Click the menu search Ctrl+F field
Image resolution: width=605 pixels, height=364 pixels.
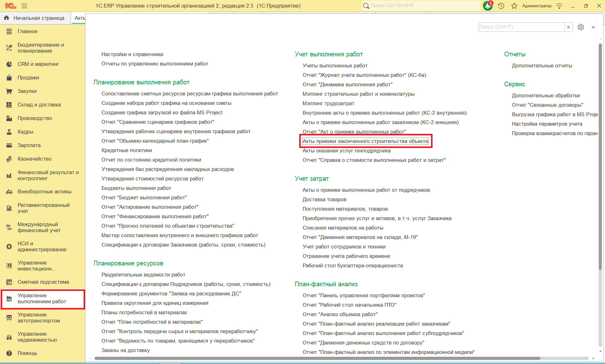(521, 27)
